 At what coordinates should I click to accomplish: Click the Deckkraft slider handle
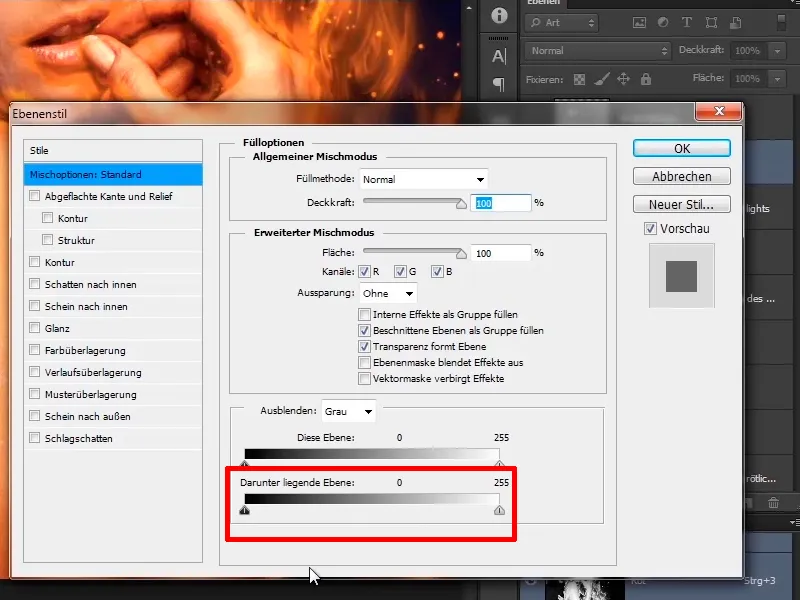461,204
